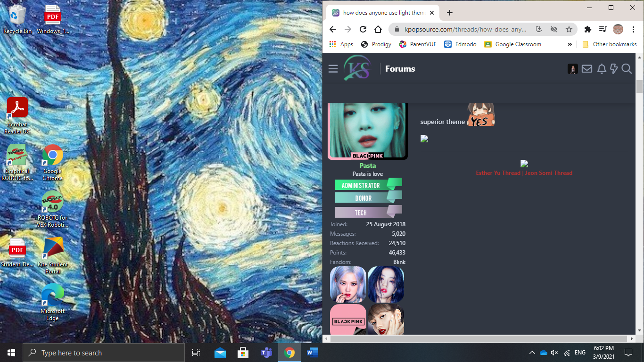Select the Kite Student Portal shortcut
Viewport: 644px width, 362px height.
point(53,256)
